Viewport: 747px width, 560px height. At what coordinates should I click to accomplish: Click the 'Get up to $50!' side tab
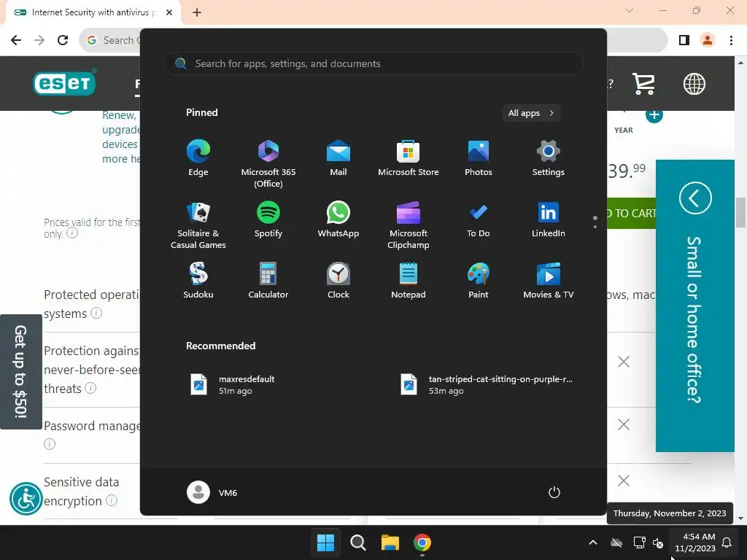pyautogui.click(x=20, y=371)
